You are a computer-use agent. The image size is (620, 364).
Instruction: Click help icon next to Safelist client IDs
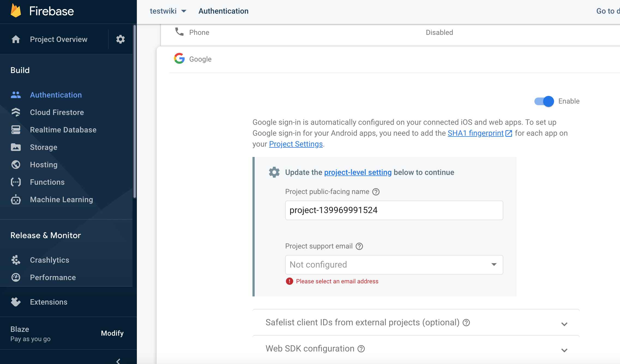pyautogui.click(x=466, y=323)
